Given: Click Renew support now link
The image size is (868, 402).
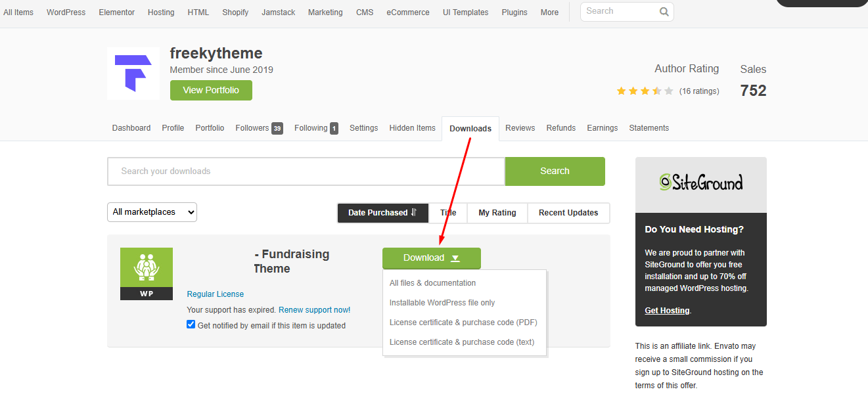Looking at the screenshot, I should tap(314, 310).
